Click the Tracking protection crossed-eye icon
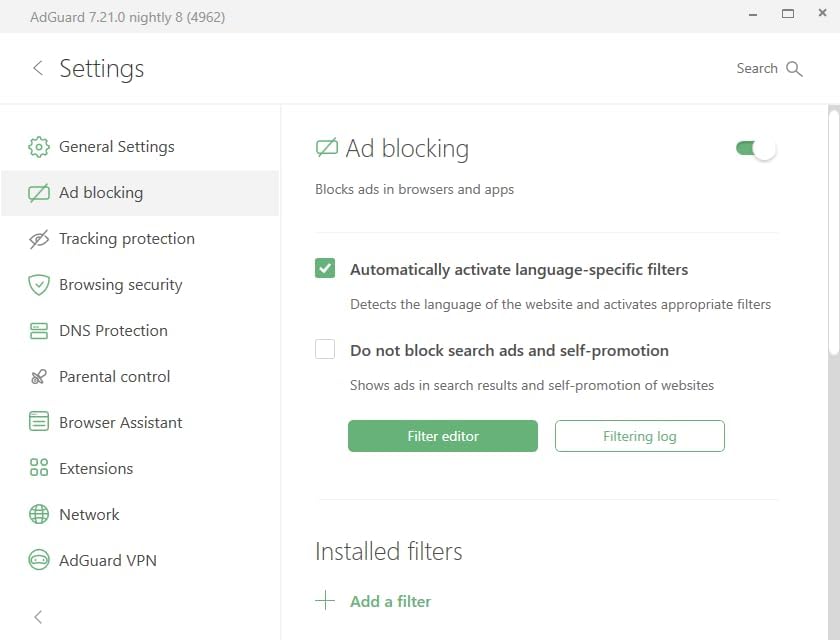 click(x=39, y=239)
